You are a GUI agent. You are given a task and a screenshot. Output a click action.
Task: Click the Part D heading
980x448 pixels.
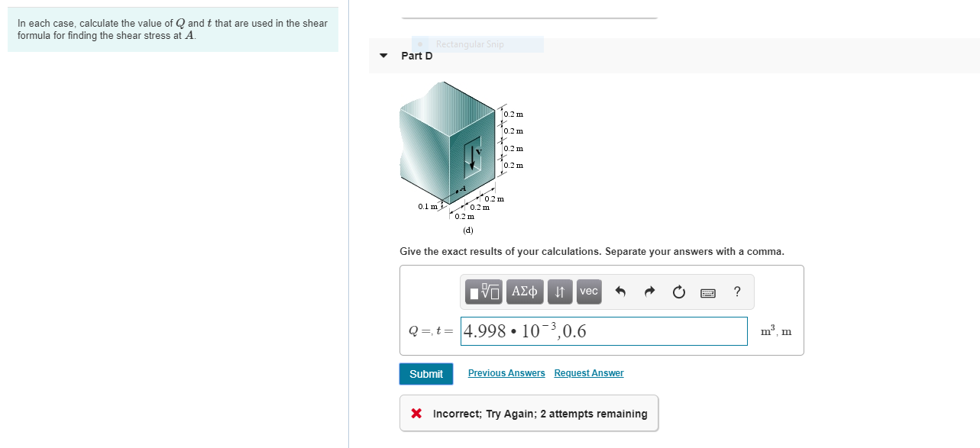[x=416, y=56]
